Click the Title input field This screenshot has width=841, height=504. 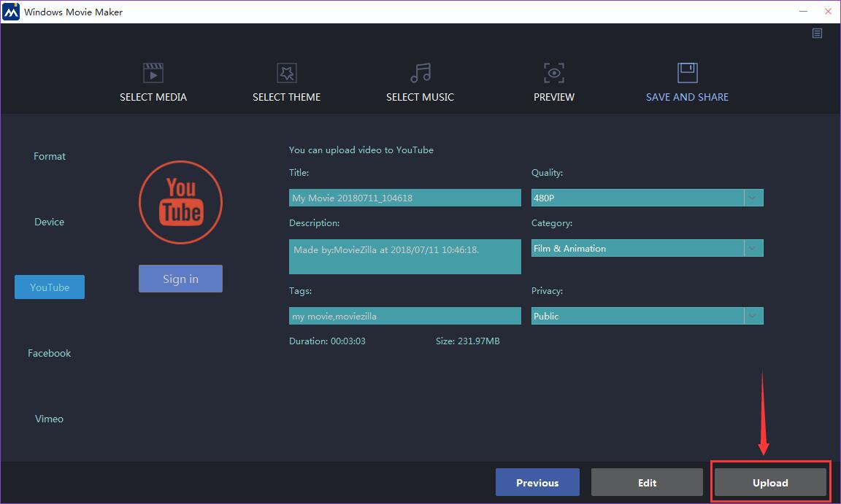[x=405, y=198]
